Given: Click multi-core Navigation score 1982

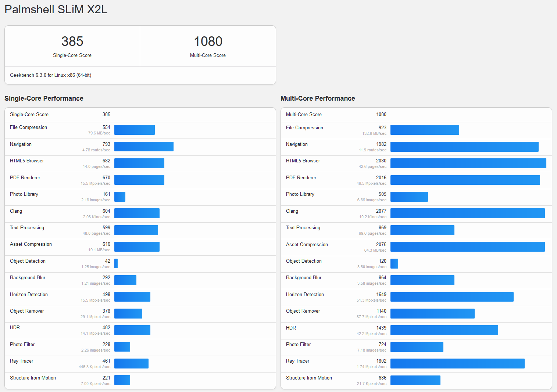Looking at the screenshot, I should (381, 144).
